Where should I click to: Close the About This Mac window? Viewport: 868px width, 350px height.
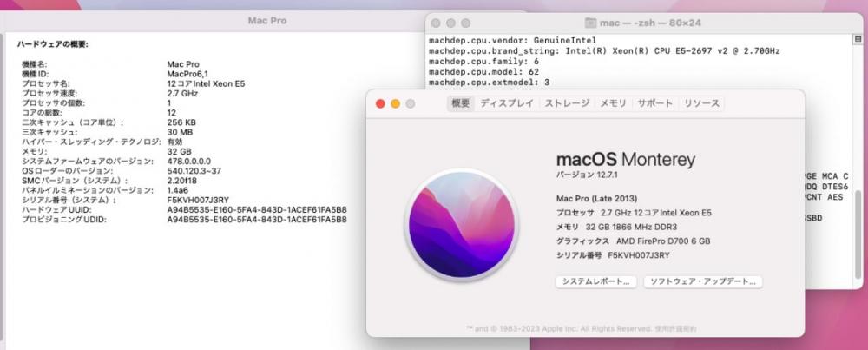[380, 103]
